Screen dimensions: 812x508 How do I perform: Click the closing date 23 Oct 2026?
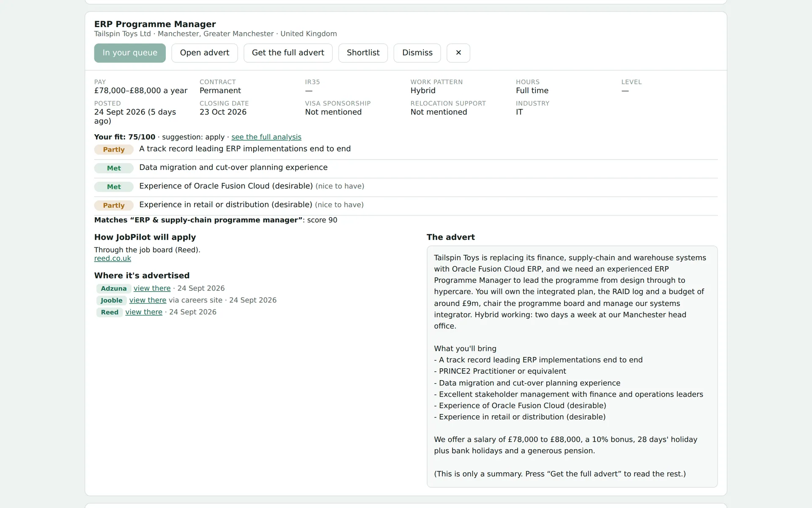pyautogui.click(x=223, y=112)
